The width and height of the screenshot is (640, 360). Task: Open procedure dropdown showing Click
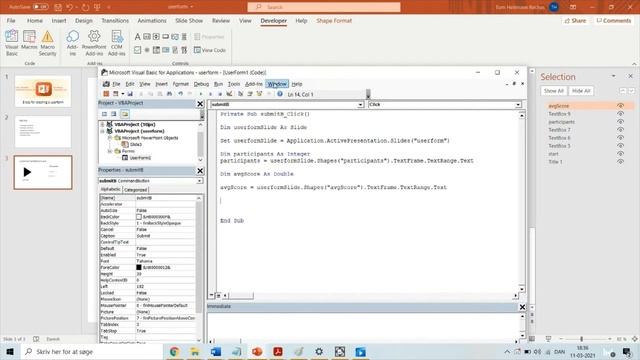pyautogui.click(x=518, y=105)
